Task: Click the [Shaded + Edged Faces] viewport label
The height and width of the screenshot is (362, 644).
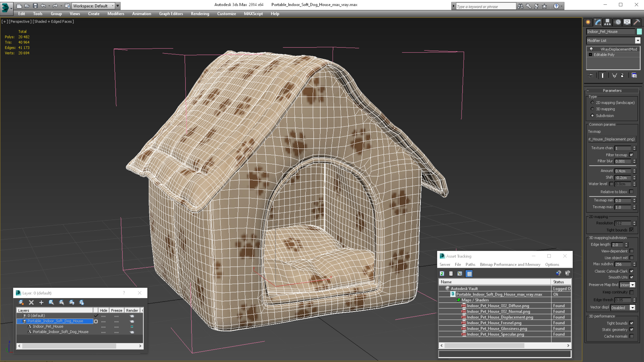Action: click(53, 21)
